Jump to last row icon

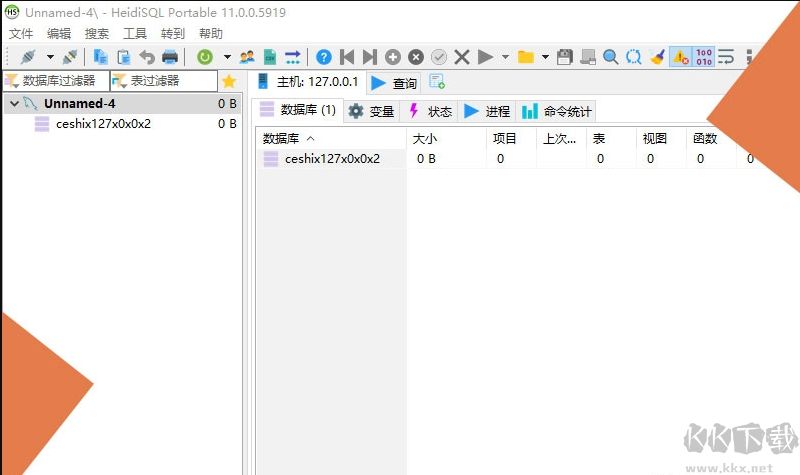[x=370, y=57]
